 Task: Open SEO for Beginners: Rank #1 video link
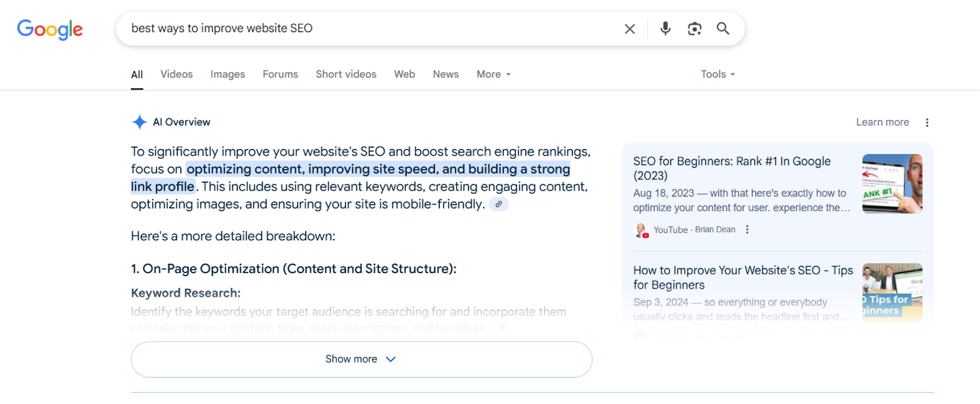pyautogui.click(x=732, y=168)
